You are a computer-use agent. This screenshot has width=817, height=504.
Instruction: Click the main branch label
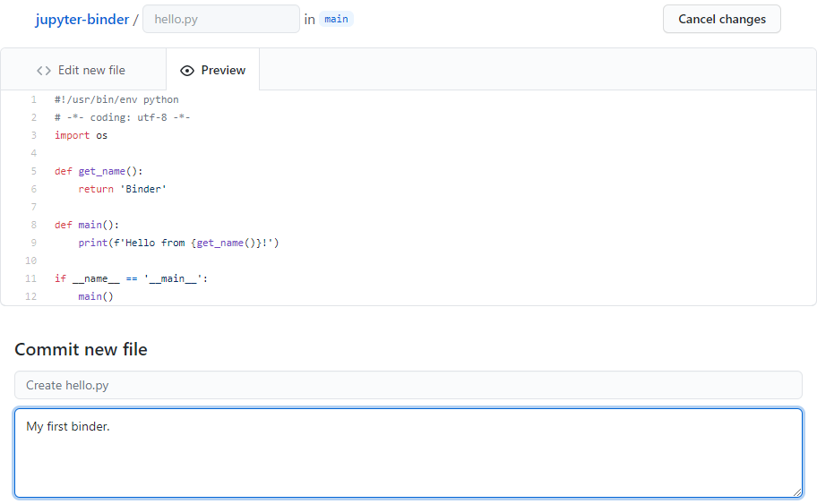(336, 19)
